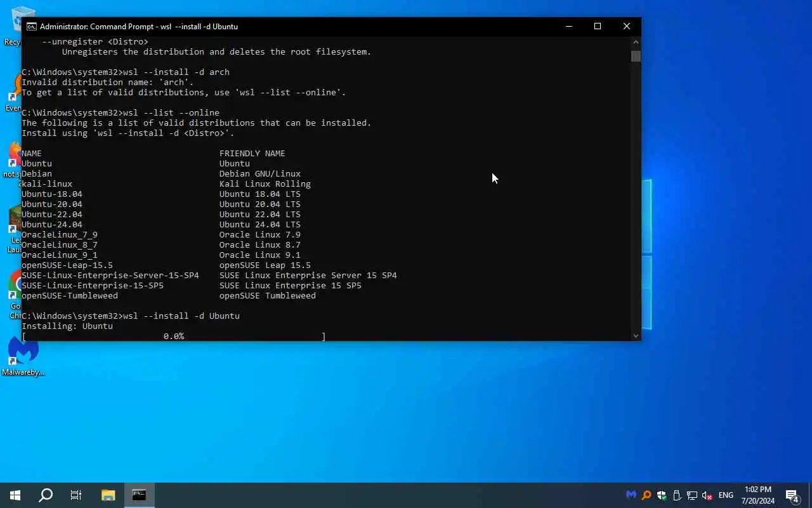
Task: Click the 'openSUSE-Leap-15.5' distribution name
Action: coord(67,265)
